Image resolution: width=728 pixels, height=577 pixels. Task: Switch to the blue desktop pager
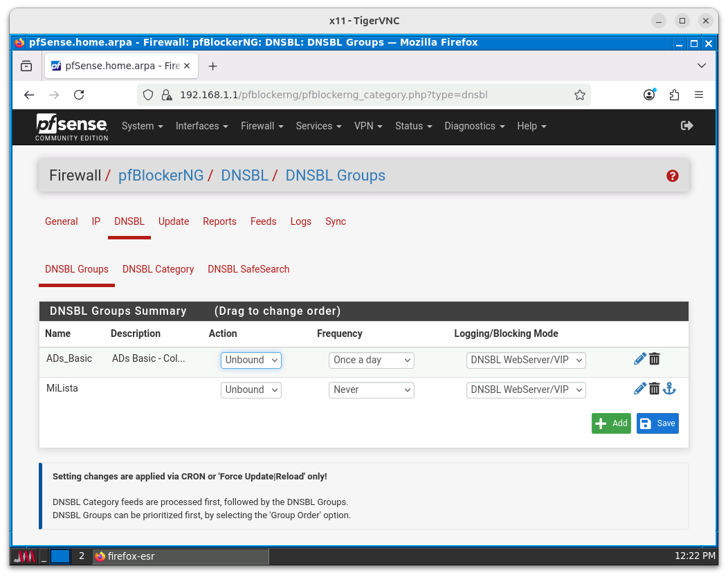pos(60,556)
